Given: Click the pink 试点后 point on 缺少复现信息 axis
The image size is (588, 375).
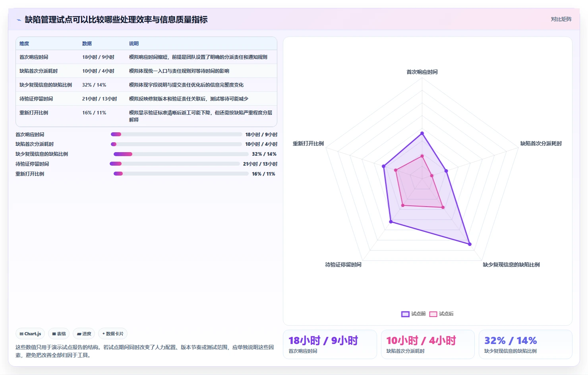Looking at the screenshot, I should point(443,207).
